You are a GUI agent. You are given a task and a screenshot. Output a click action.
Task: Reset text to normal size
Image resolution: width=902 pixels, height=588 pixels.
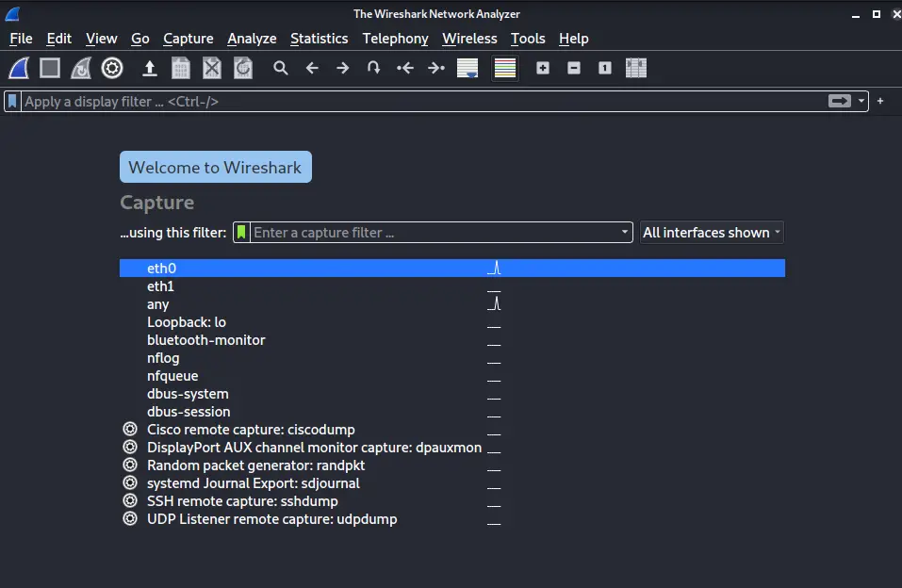click(604, 68)
